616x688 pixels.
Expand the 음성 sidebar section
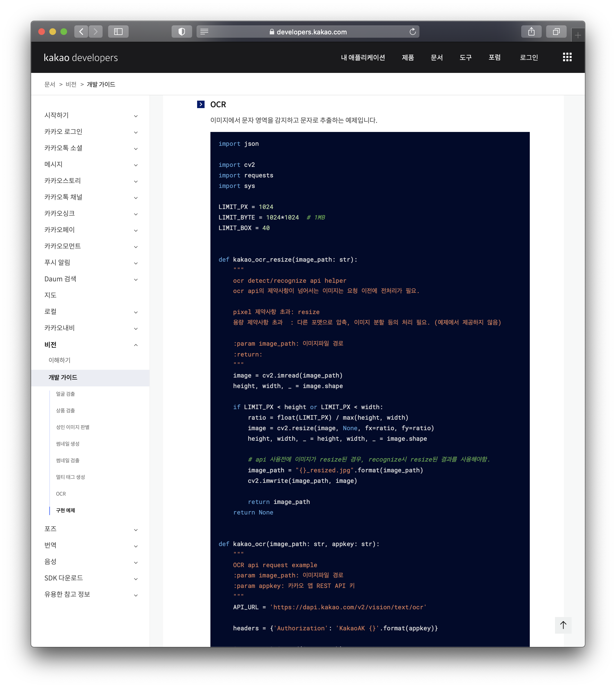pyautogui.click(x=91, y=562)
